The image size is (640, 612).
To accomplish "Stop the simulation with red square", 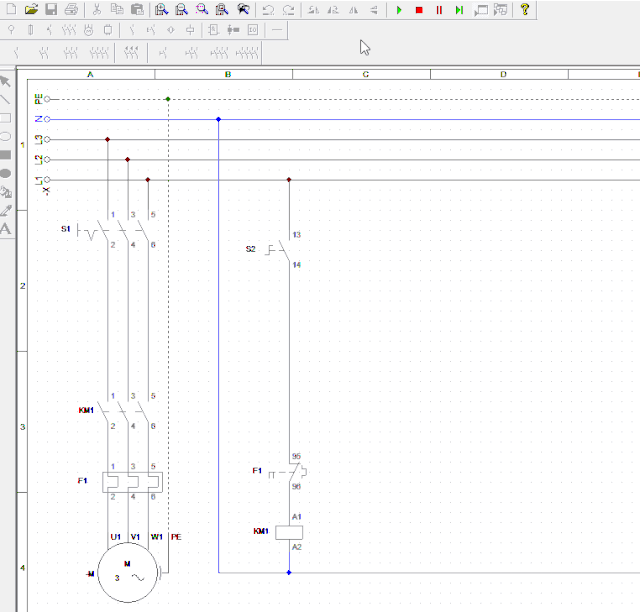I will click(x=419, y=10).
